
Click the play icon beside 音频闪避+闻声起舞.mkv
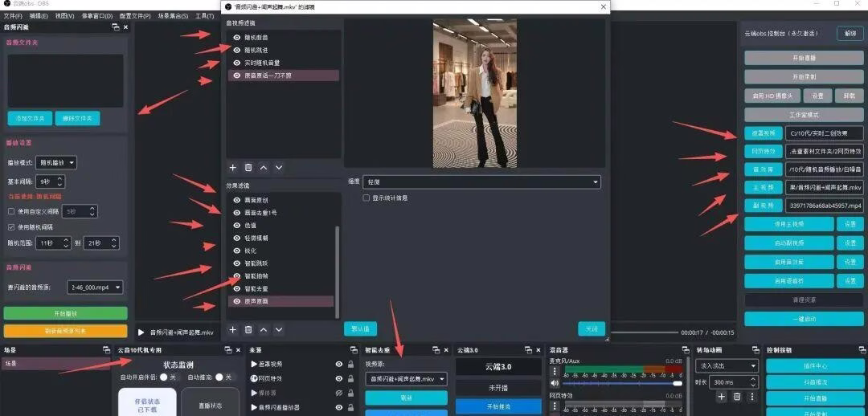pos(141,332)
